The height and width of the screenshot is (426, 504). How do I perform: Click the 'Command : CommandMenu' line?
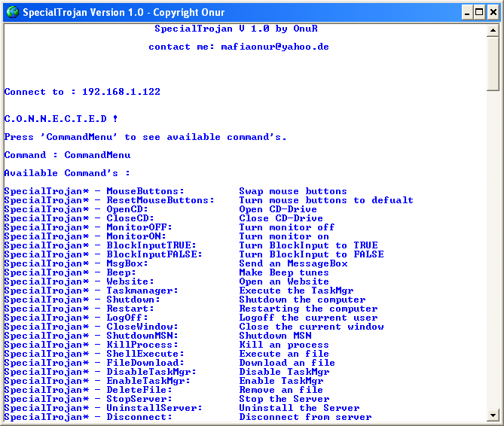[x=67, y=155]
